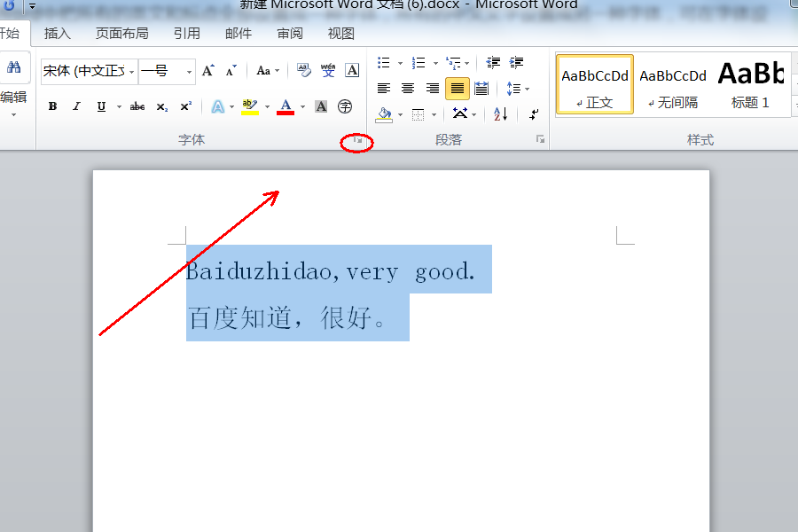The image size is (798, 532).
Task: Open bullet list style dropdown arrow
Action: click(400, 63)
